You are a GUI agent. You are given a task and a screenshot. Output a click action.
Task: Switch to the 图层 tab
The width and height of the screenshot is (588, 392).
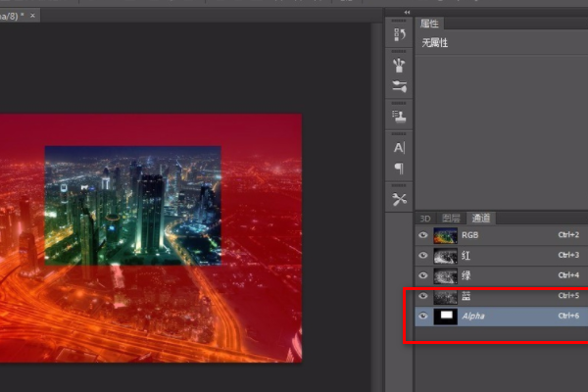[x=451, y=219]
